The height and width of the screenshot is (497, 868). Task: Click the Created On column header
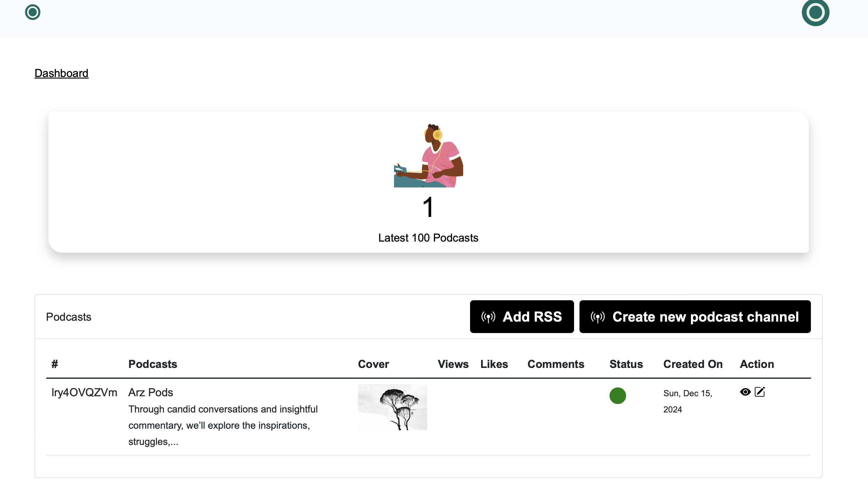(x=693, y=364)
